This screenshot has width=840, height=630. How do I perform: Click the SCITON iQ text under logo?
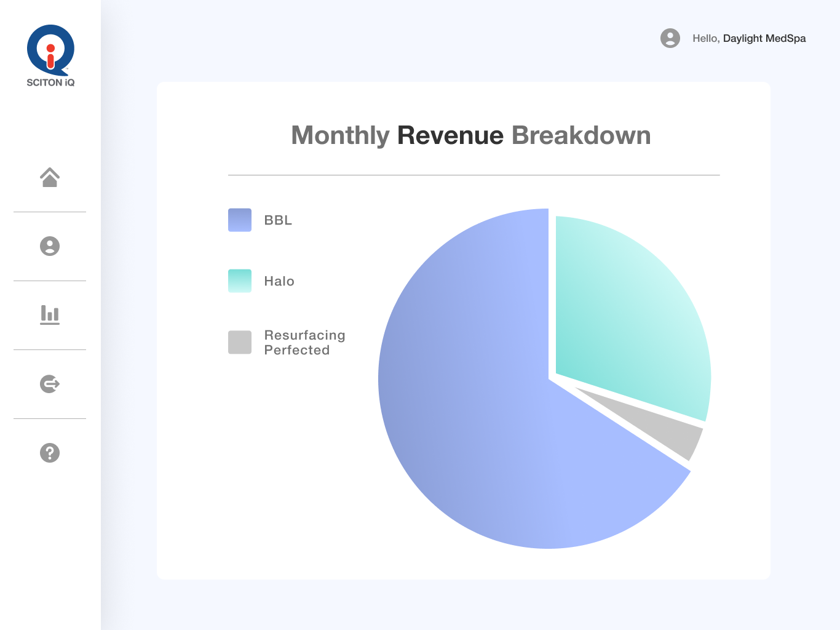pos(50,82)
